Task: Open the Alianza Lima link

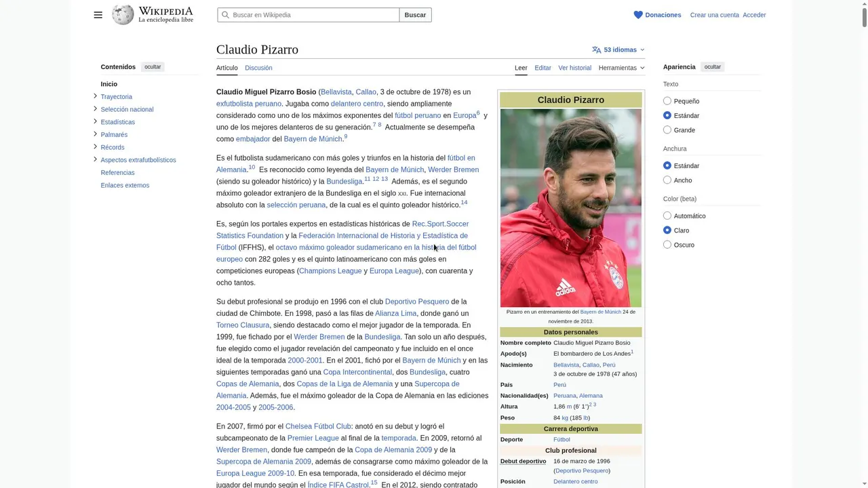Action: coord(396,313)
